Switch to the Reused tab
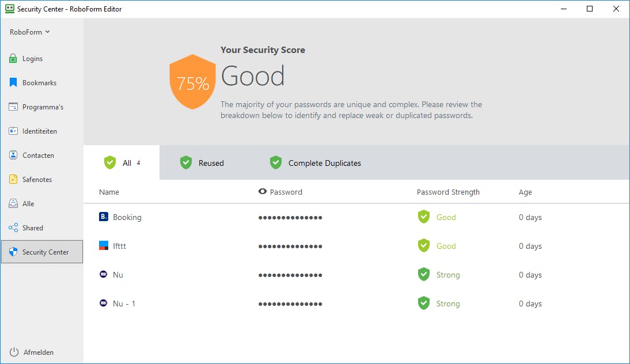Image resolution: width=630 pixels, height=364 pixels. (x=202, y=163)
